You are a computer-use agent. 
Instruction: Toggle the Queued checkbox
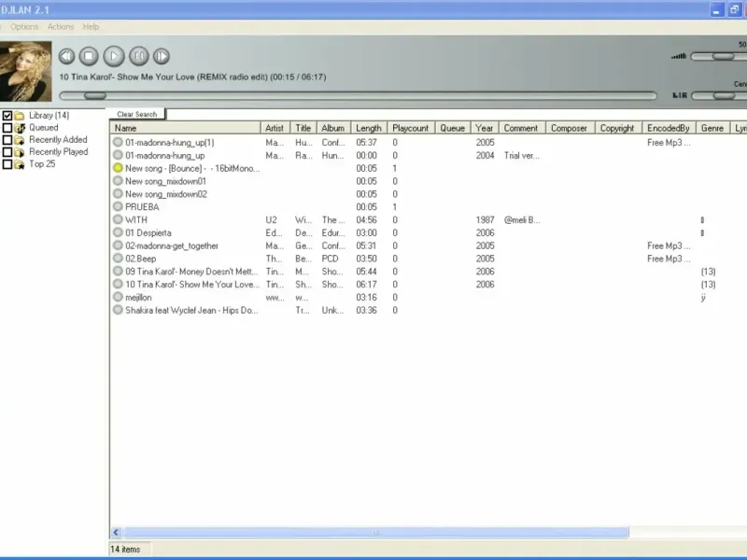click(x=7, y=128)
